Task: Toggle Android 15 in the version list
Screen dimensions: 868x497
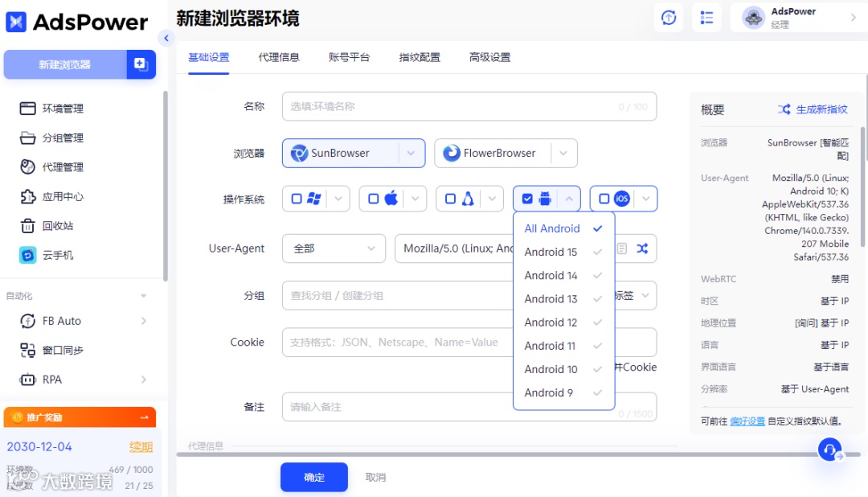Action: tap(563, 252)
